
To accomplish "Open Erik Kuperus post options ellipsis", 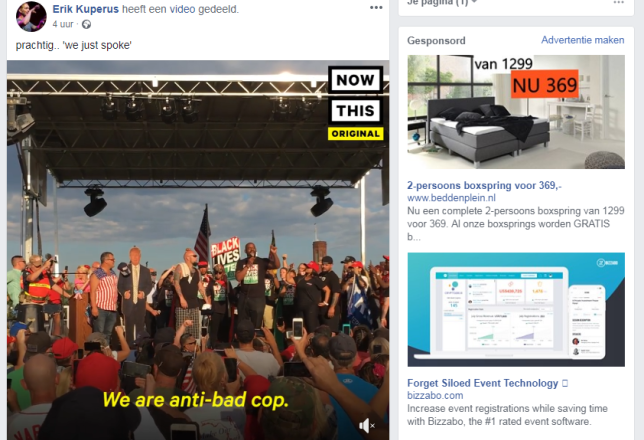I will (376, 8).
